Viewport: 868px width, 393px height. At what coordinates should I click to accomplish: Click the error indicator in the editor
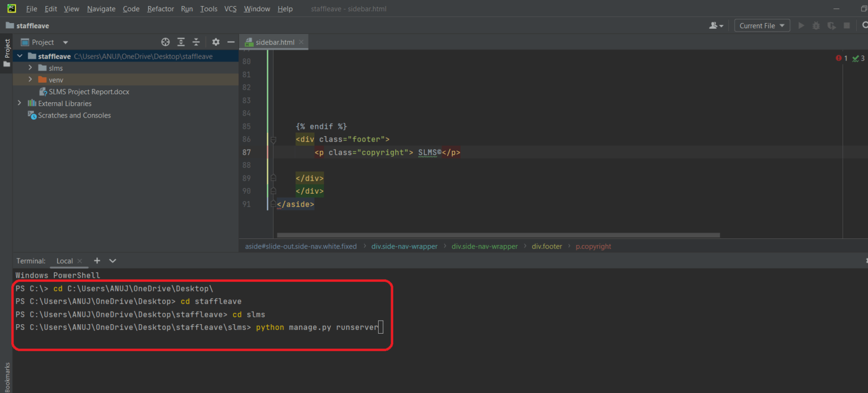pos(840,58)
